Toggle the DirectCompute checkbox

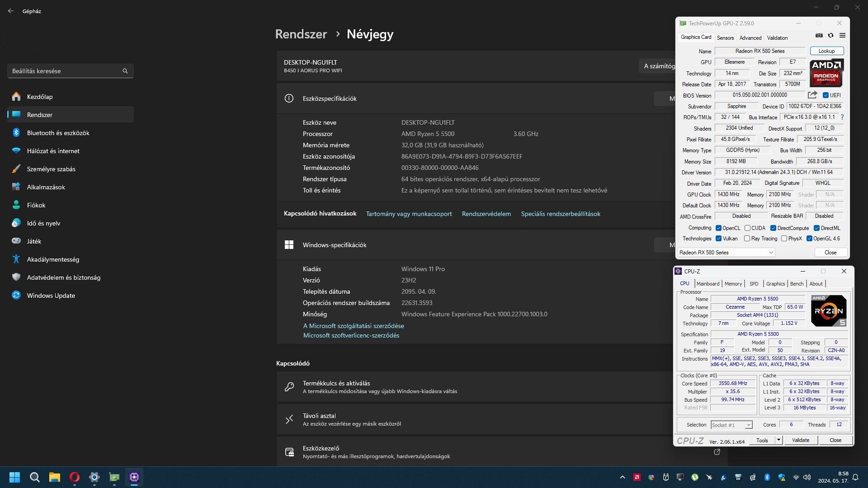[773, 228]
